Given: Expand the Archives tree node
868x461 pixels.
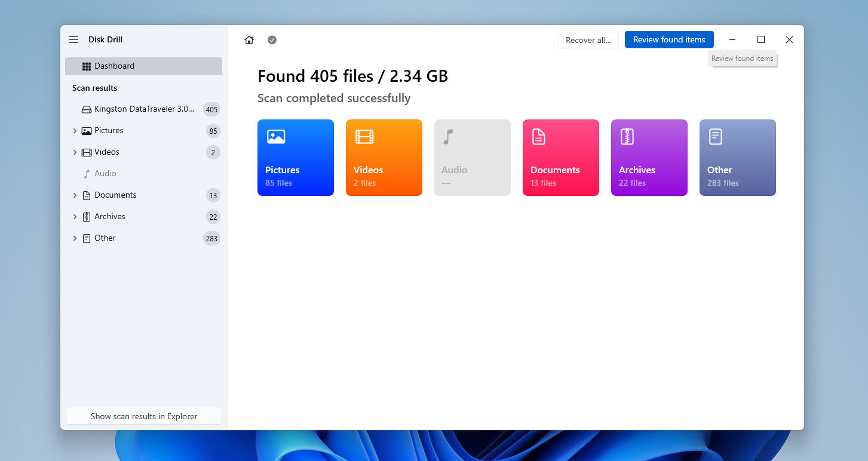Looking at the screenshot, I should [x=75, y=217].
